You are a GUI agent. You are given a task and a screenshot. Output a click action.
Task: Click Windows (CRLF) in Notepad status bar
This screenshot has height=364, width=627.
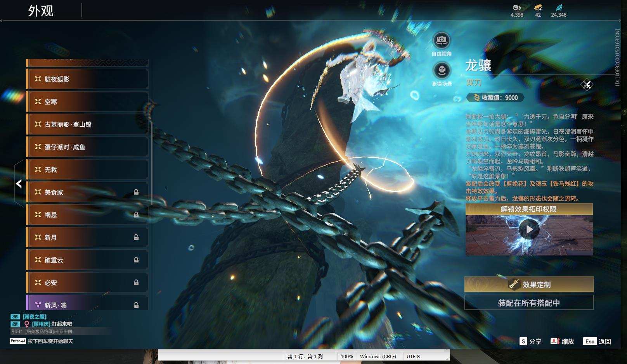(378, 356)
